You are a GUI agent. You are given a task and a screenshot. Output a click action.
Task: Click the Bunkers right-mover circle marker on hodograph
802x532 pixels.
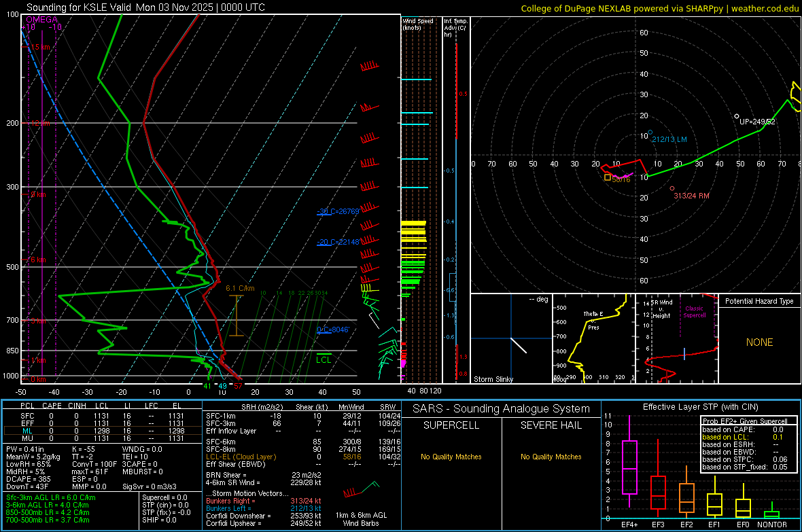click(672, 188)
